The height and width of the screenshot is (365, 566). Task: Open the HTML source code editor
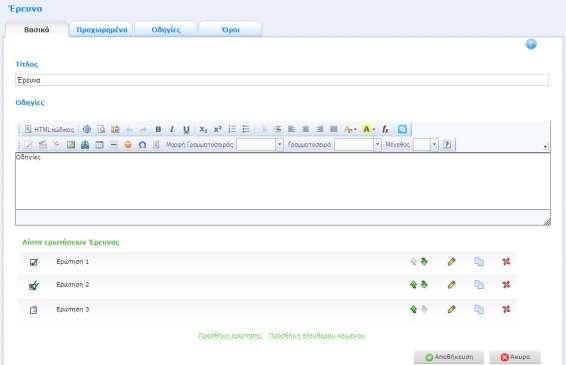click(49, 129)
